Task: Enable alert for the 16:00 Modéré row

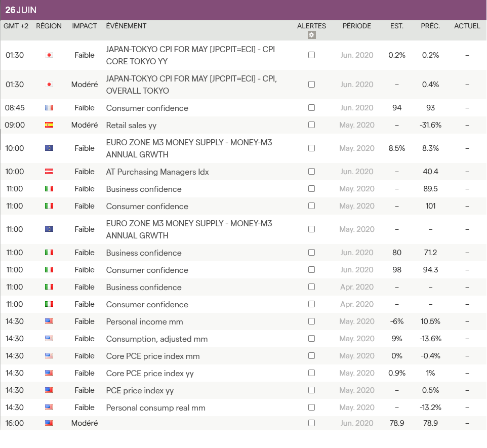Action: (x=311, y=423)
